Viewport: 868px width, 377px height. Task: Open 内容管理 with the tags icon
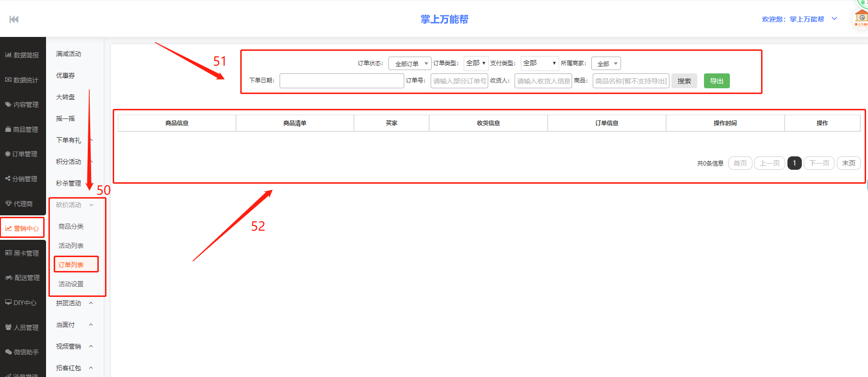23,105
